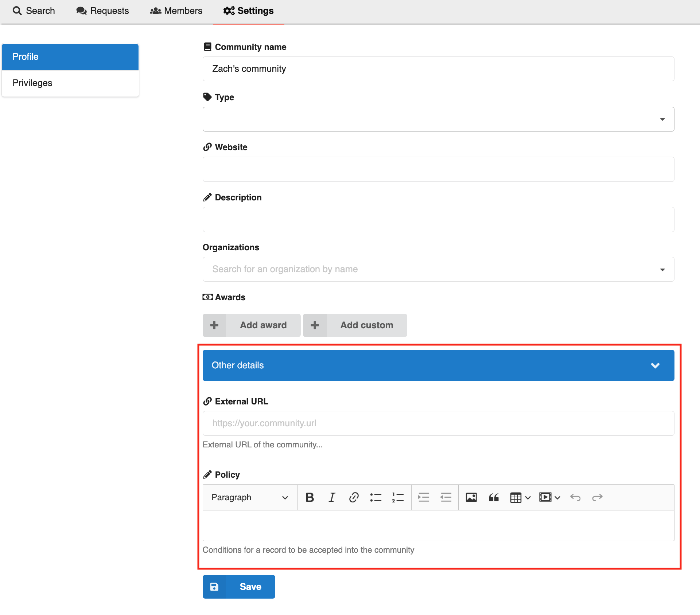Open the Members tab
This screenshot has height=615, width=700.
(x=176, y=11)
